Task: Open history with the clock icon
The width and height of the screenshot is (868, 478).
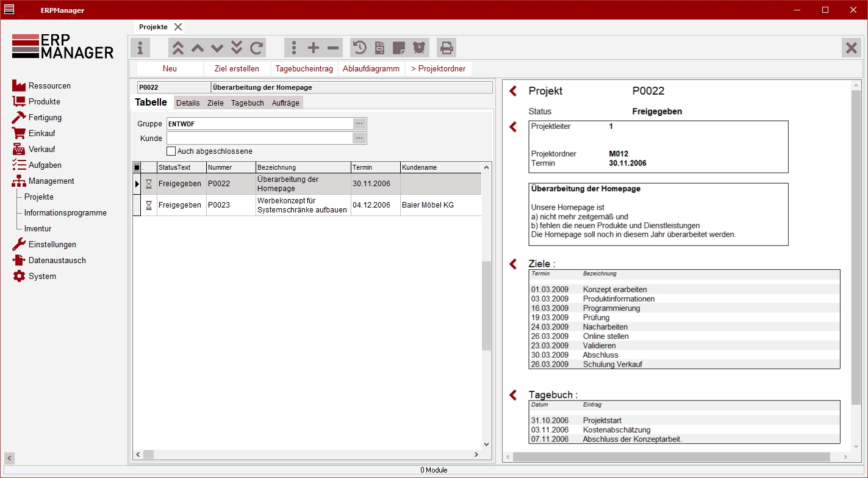Action: pyautogui.click(x=360, y=48)
